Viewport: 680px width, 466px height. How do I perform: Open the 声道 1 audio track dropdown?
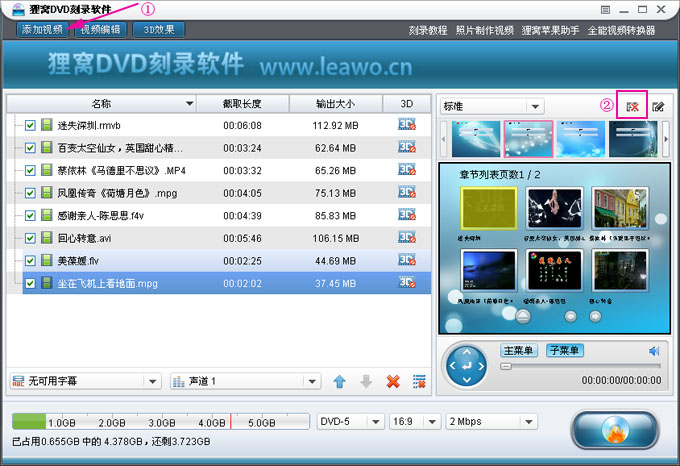(245, 381)
